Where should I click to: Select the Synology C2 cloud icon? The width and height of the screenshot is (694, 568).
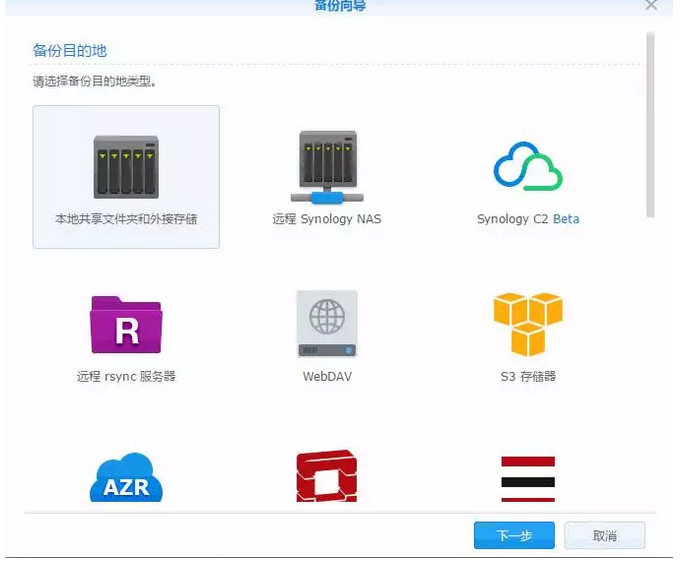point(528,166)
